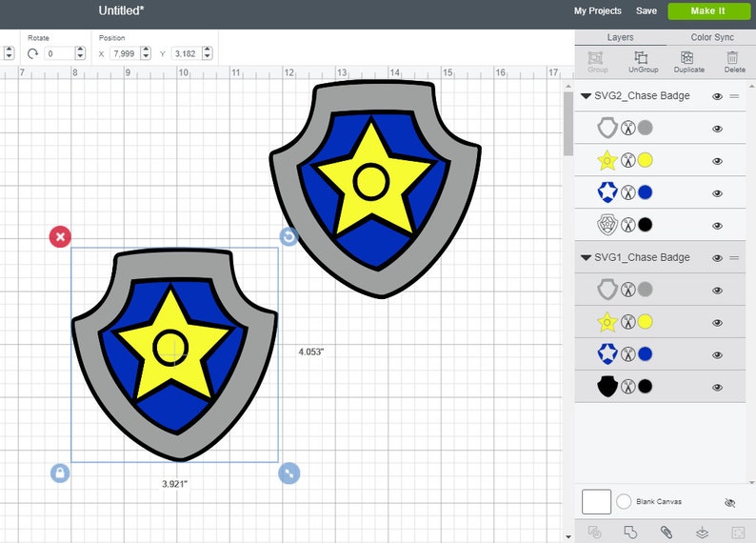Click cut scissors icon on SVG1 blue layer
Image resolution: width=756 pixels, height=543 pixels.
click(627, 354)
